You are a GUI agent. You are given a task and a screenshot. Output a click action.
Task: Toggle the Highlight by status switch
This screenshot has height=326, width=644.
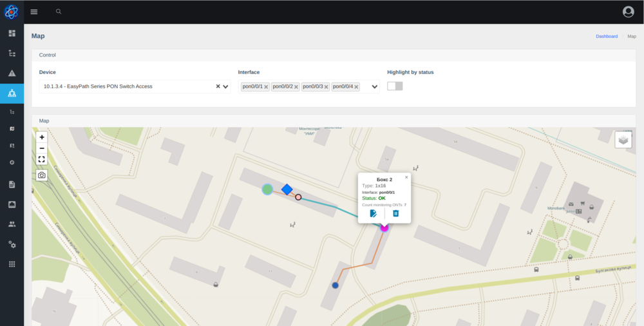(395, 86)
